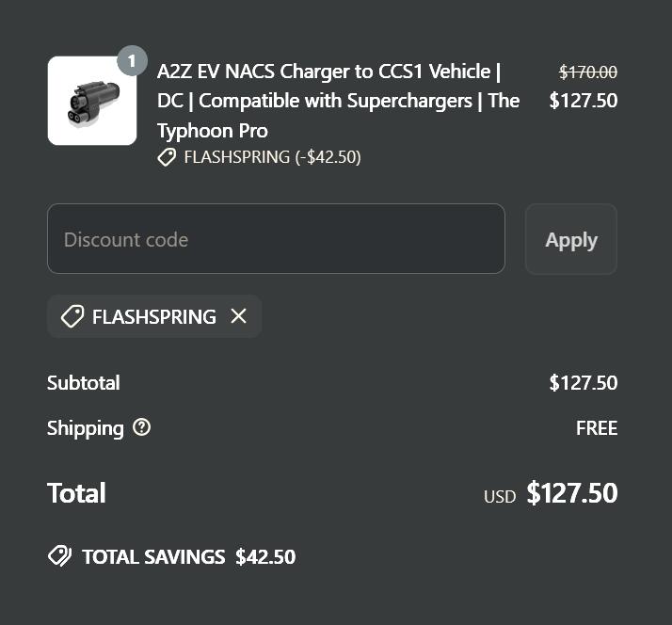Click the TOTAL SAVINGS $42.50 text

(x=189, y=557)
